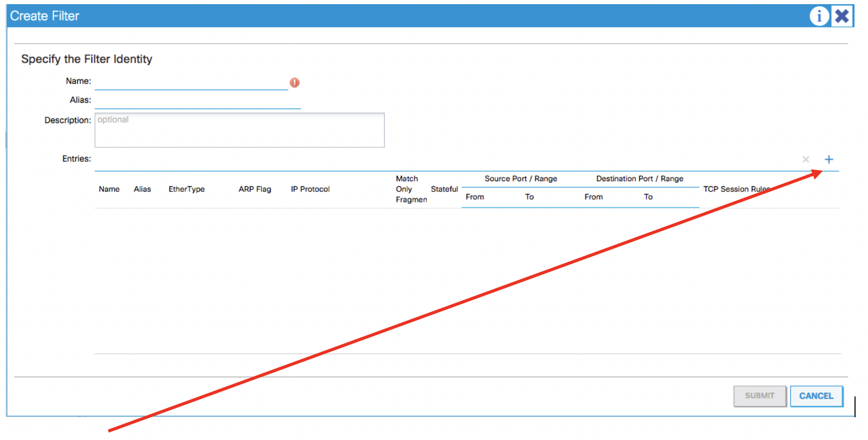Click the red error icon beside Name
The image size is (868, 440).
[x=295, y=82]
